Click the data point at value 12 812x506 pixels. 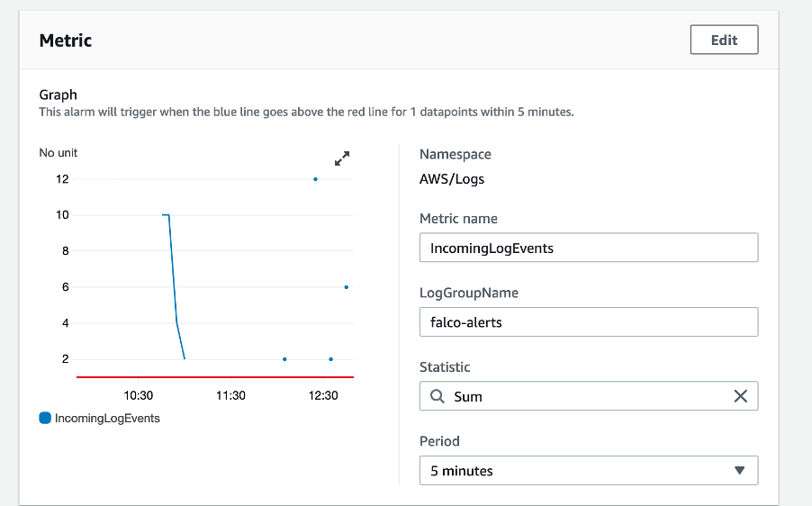click(x=315, y=179)
